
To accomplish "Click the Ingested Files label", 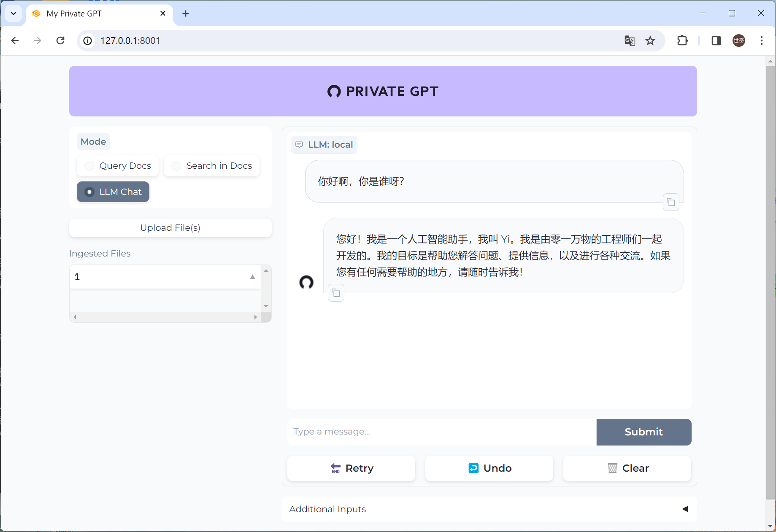I will (x=100, y=254).
